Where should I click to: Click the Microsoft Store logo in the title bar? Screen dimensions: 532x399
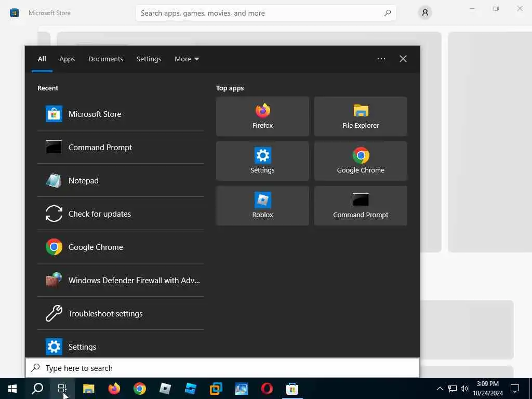coord(14,13)
